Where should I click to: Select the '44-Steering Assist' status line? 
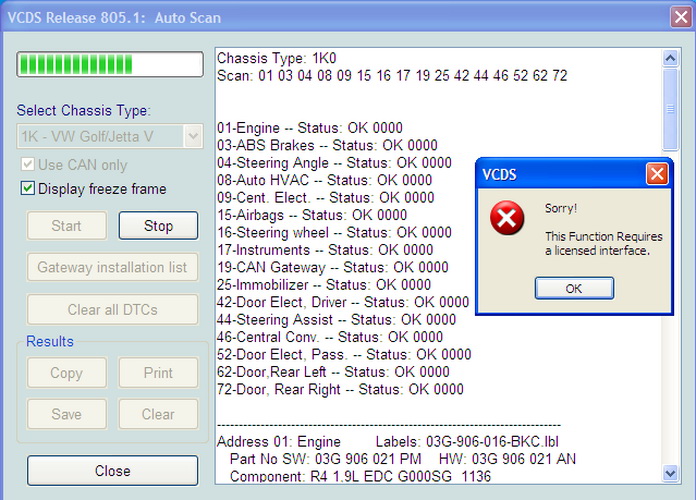[336, 319]
